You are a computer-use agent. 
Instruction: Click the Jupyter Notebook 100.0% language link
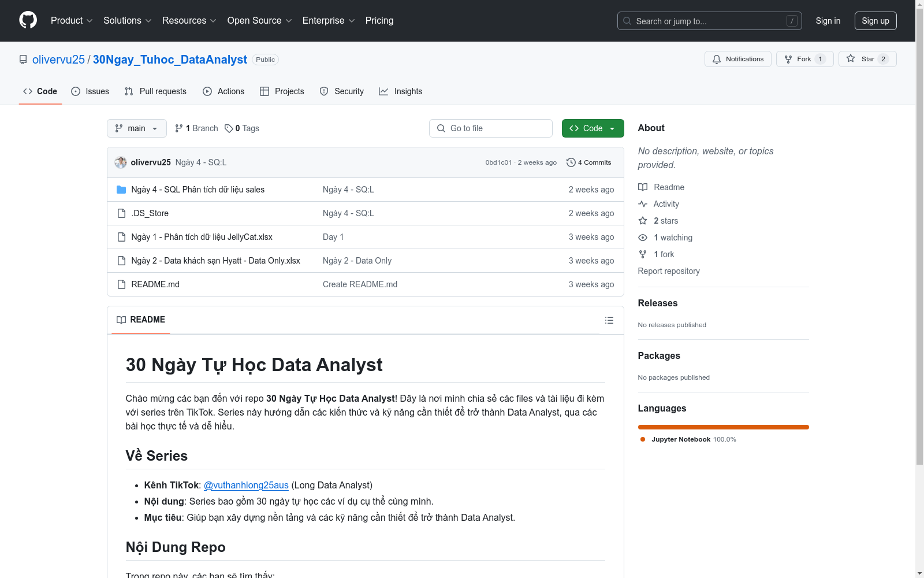pyautogui.click(x=688, y=439)
